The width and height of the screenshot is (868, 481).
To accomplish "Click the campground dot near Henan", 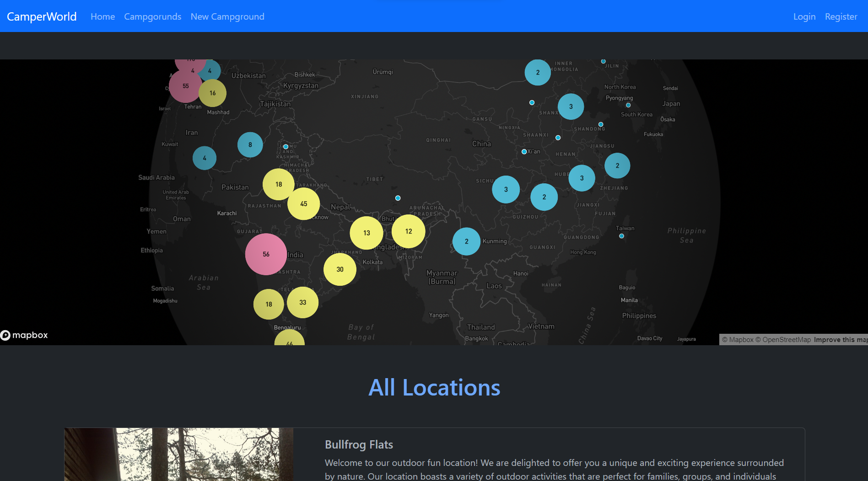I will coord(558,138).
